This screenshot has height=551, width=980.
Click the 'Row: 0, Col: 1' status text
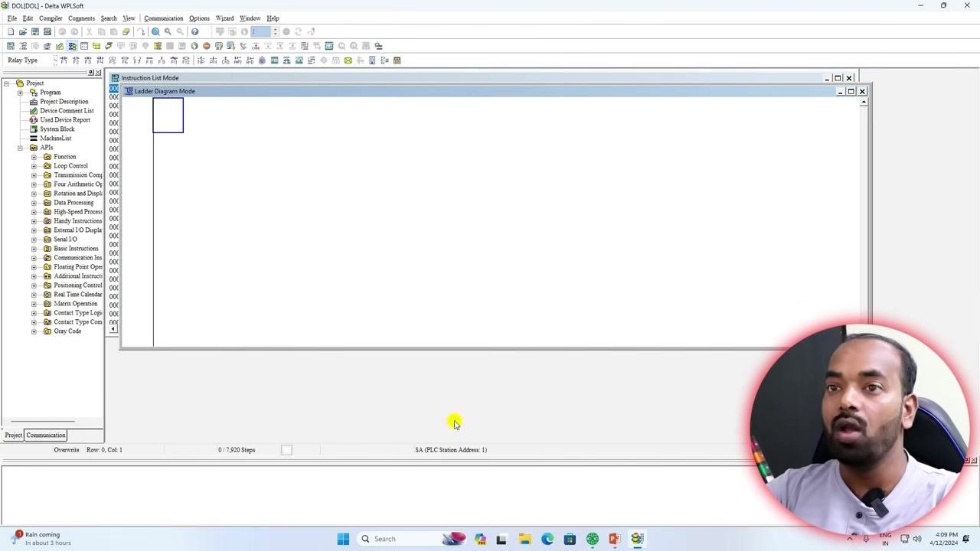pos(104,450)
